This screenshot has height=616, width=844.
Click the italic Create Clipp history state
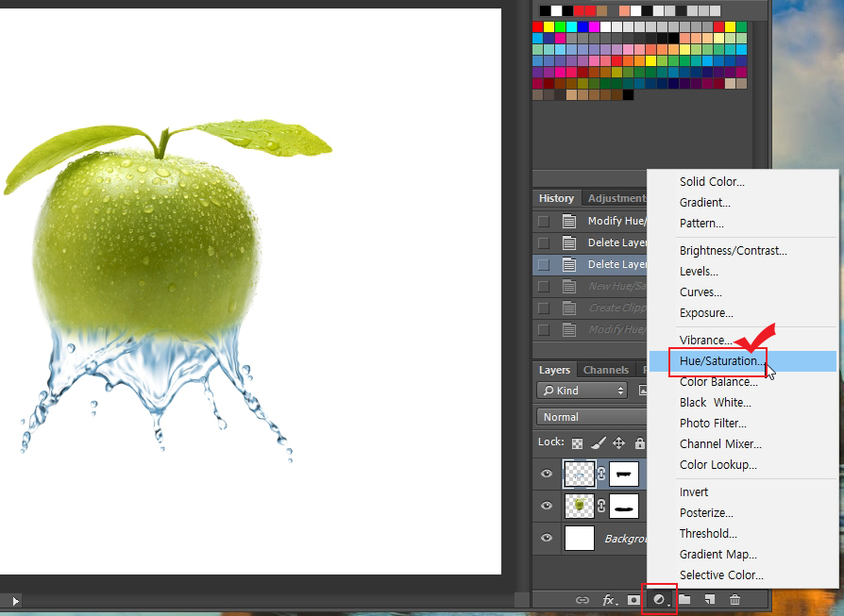coord(616,308)
